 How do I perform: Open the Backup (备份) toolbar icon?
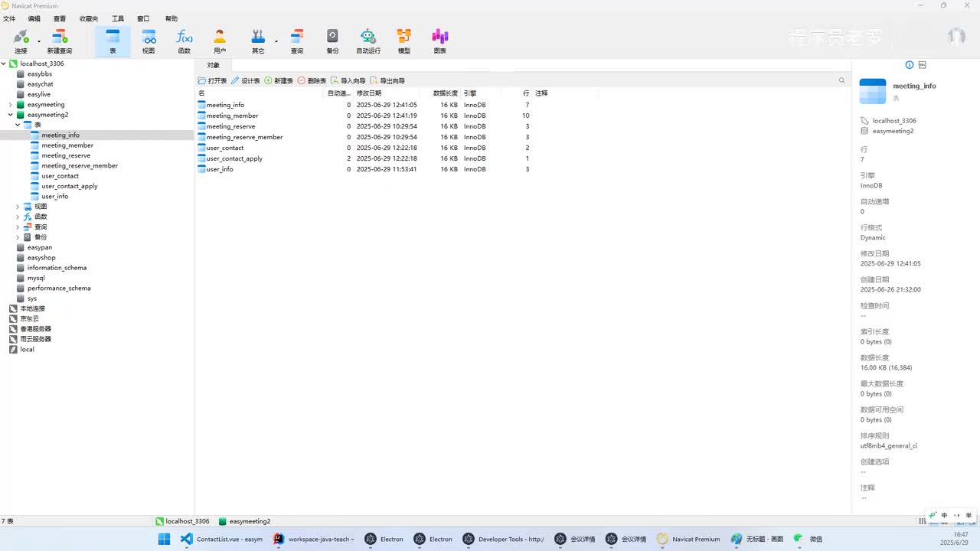click(x=332, y=41)
